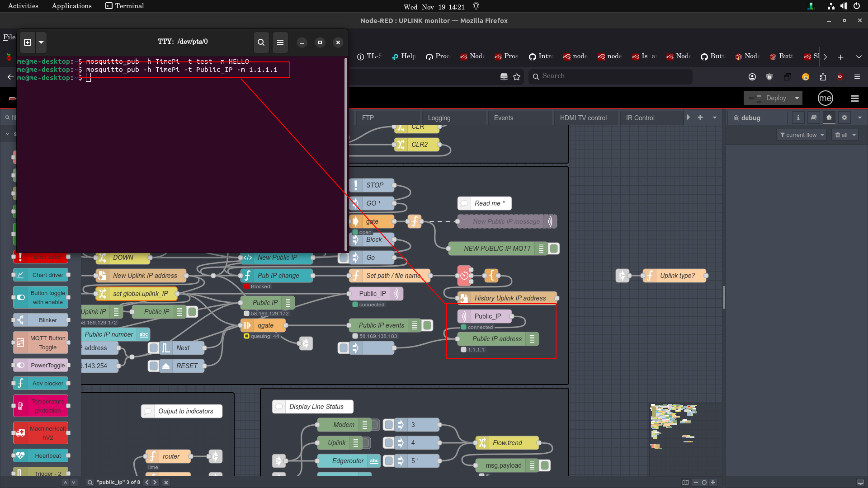Image resolution: width=868 pixels, height=488 pixels.
Task: Toggle the msg.payload debug node button
Action: tap(545, 465)
